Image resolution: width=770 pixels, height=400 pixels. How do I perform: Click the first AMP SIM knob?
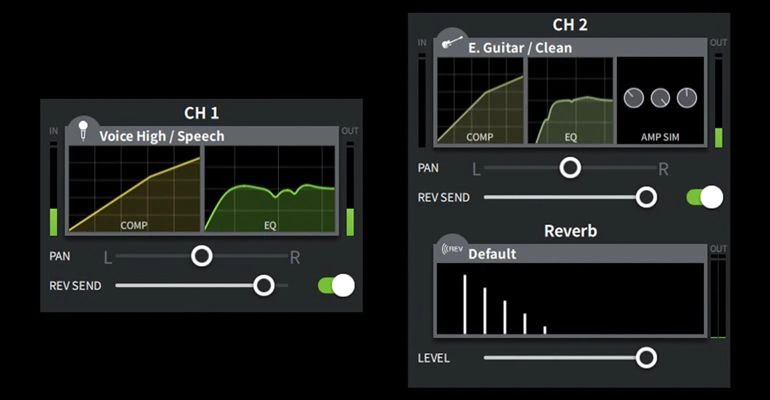tap(634, 98)
